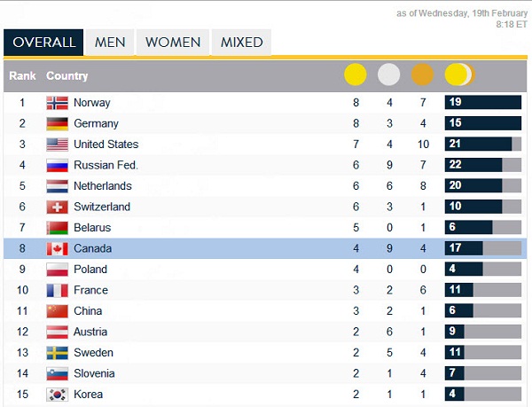Viewport: 532px width, 407px height.
Task: Open the Germany country link
Action: click(96, 124)
